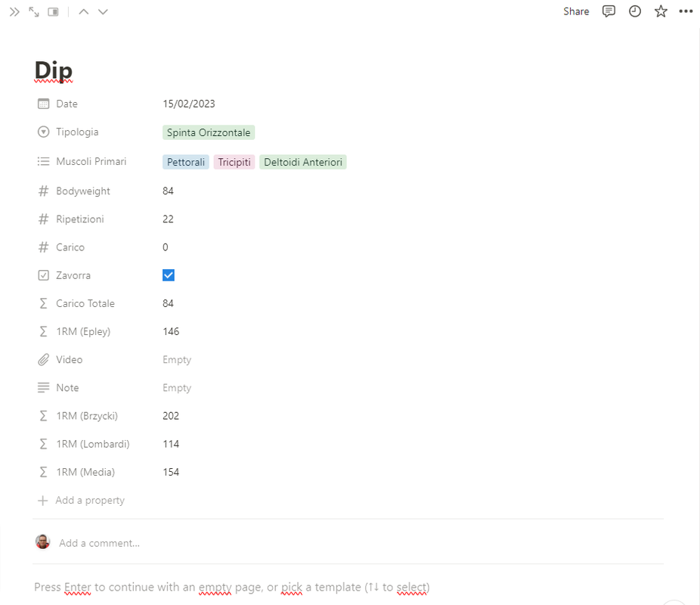This screenshot has height=605, width=700.
Task: Open the 1RM (Media) property label
Action: coord(85,473)
